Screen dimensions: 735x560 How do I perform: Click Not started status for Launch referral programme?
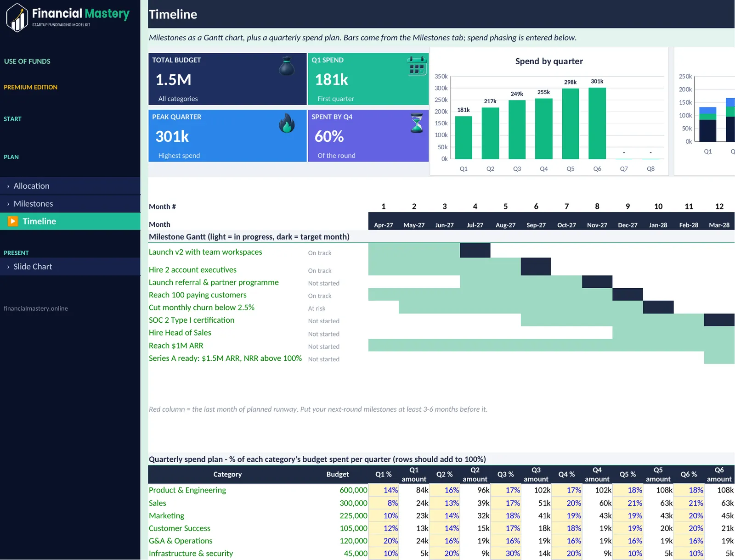(324, 283)
